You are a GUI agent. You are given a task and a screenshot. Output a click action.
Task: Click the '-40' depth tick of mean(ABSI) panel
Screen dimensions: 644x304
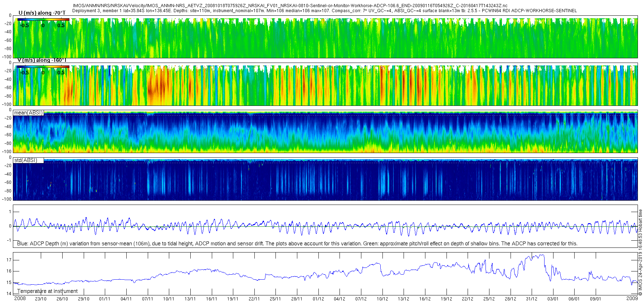[x=8, y=127]
